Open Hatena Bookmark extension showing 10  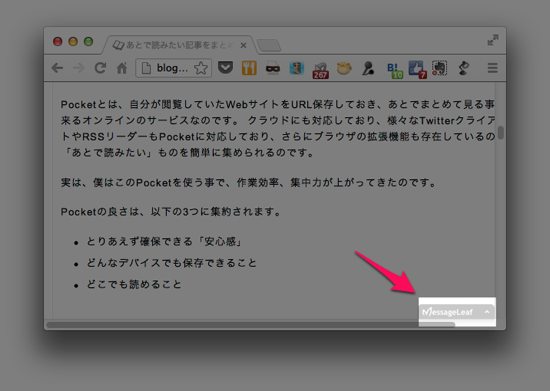click(394, 70)
